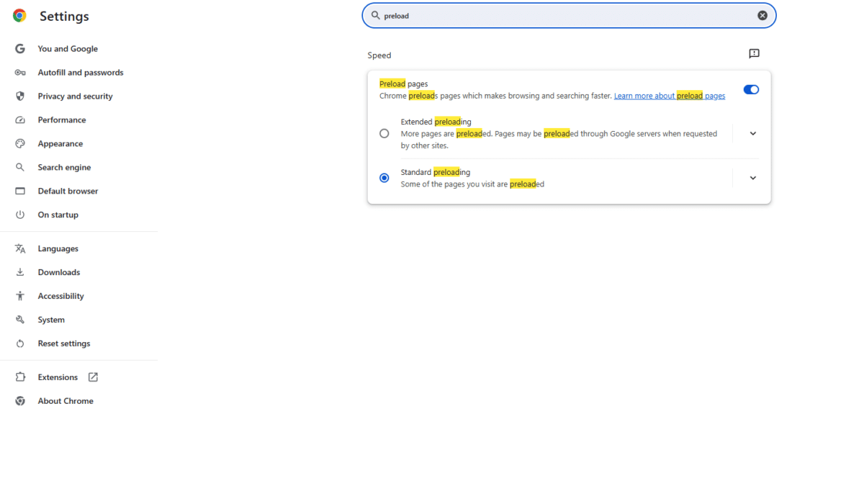
Task: Click the Standard preloading label text
Action: point(435,173)
